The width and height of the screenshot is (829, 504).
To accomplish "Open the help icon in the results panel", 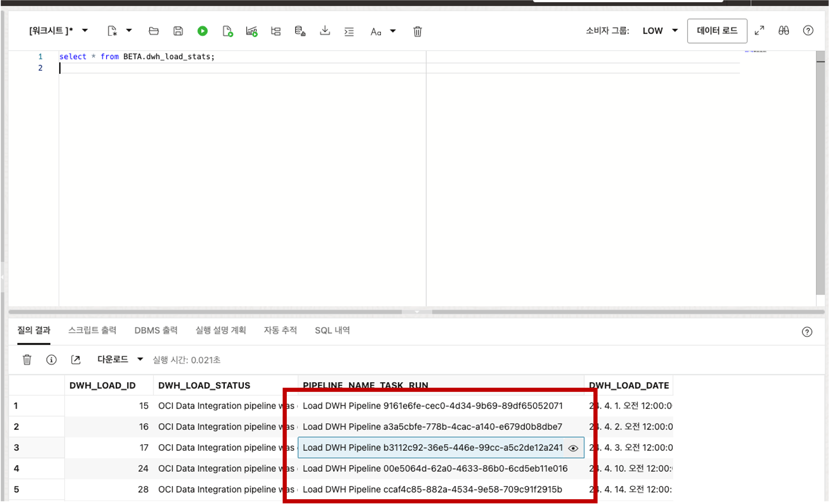I will [x=807, y=332].
